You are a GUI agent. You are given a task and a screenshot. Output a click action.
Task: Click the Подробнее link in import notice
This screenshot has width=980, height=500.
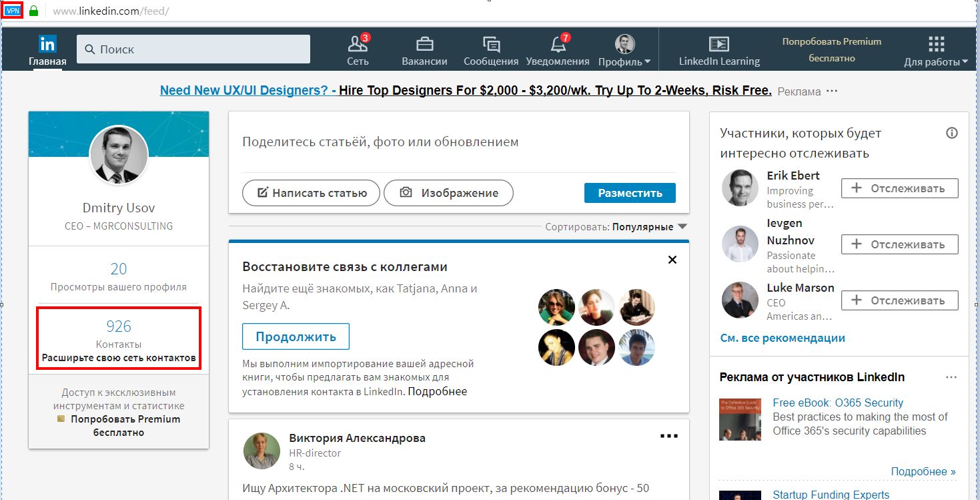pos(438,392)
